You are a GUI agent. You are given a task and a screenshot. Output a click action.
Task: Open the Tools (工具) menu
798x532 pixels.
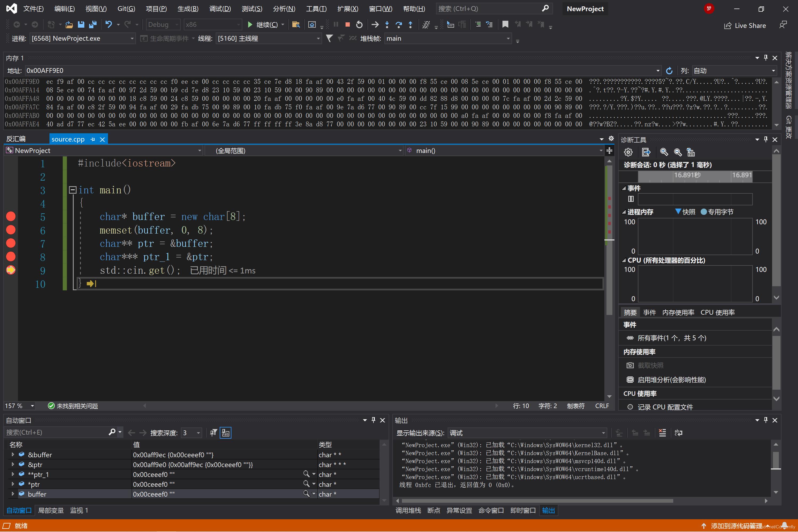[316, 9]
